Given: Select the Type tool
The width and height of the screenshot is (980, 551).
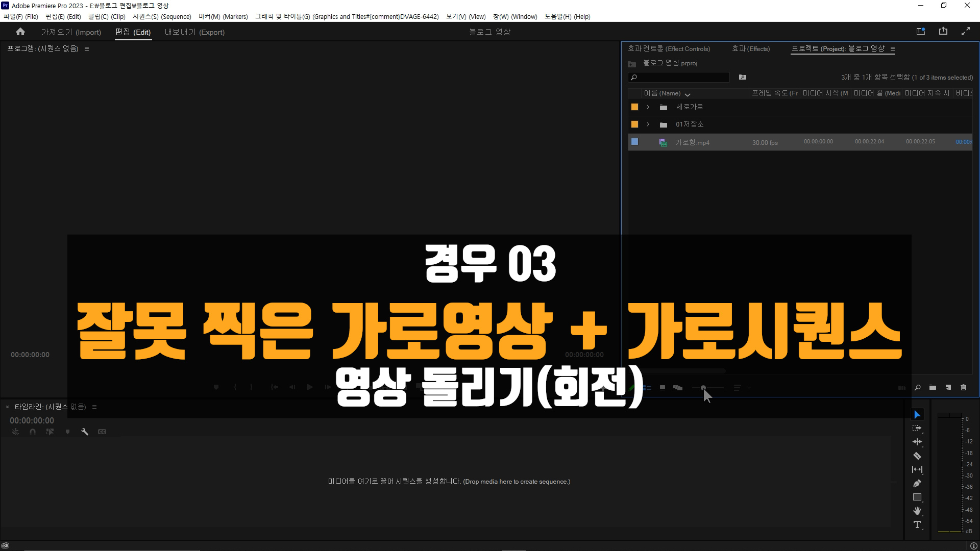Looking at the screenshot, I should [x=917, y=524].
